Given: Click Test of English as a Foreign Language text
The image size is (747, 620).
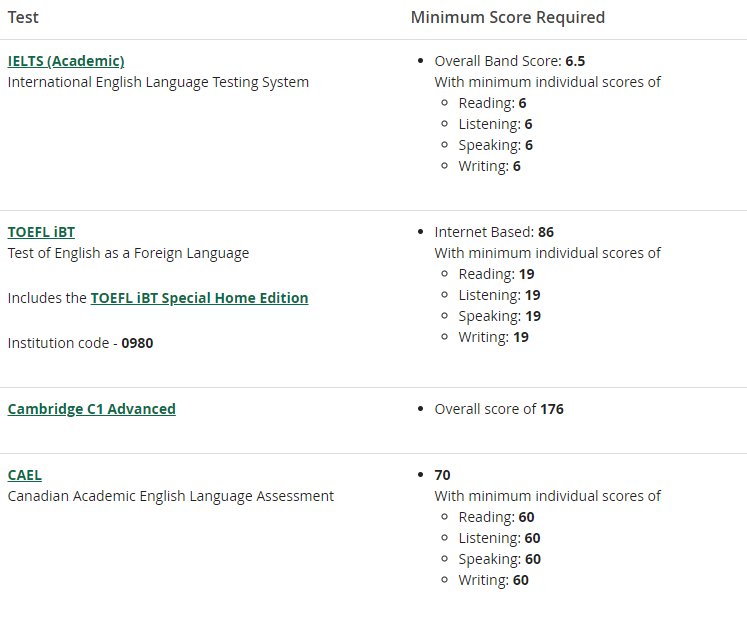Looking at the screenshot, I should pos(128,253).
